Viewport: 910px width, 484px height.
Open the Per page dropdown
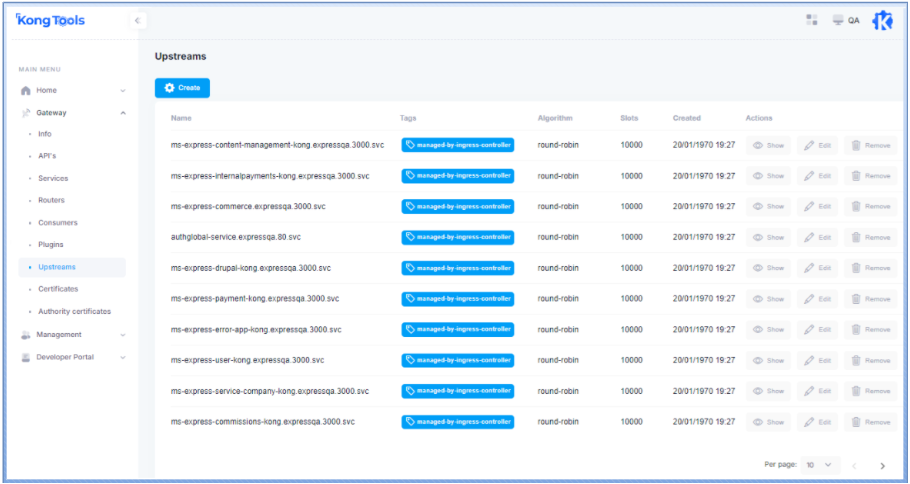818,465
